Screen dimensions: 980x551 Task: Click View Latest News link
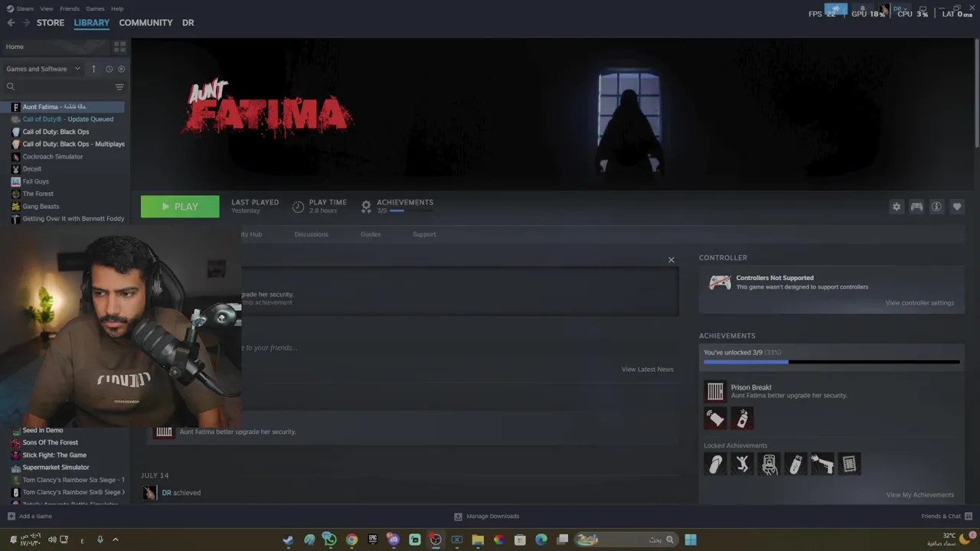click(x=648, y=369)
